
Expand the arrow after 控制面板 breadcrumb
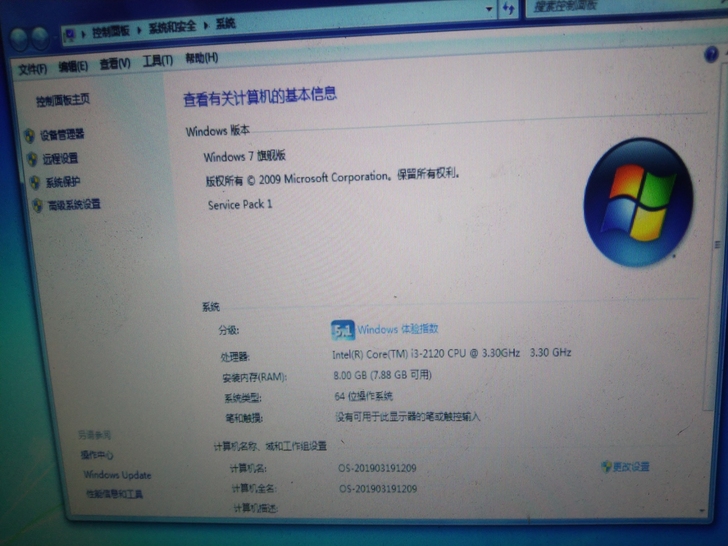click(x=138, y=30)
